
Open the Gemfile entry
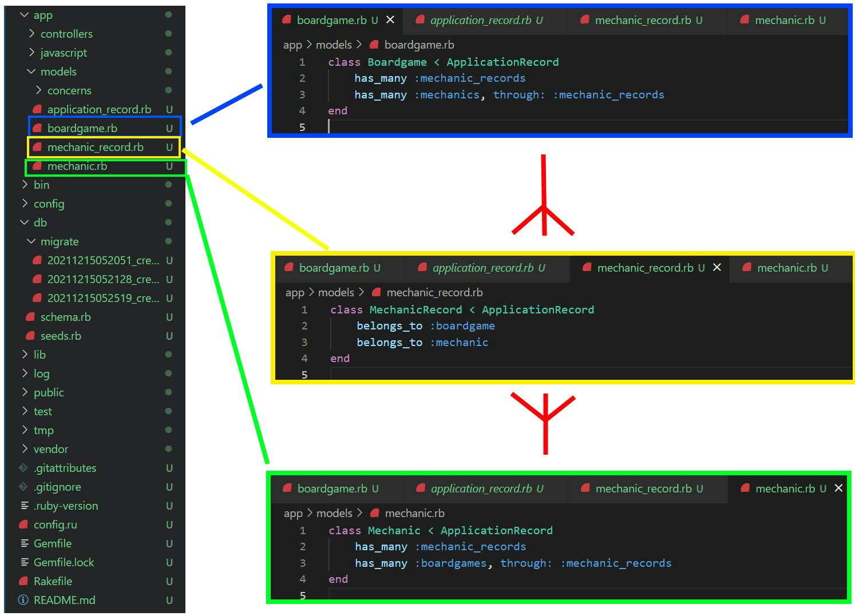click(53, 543)
